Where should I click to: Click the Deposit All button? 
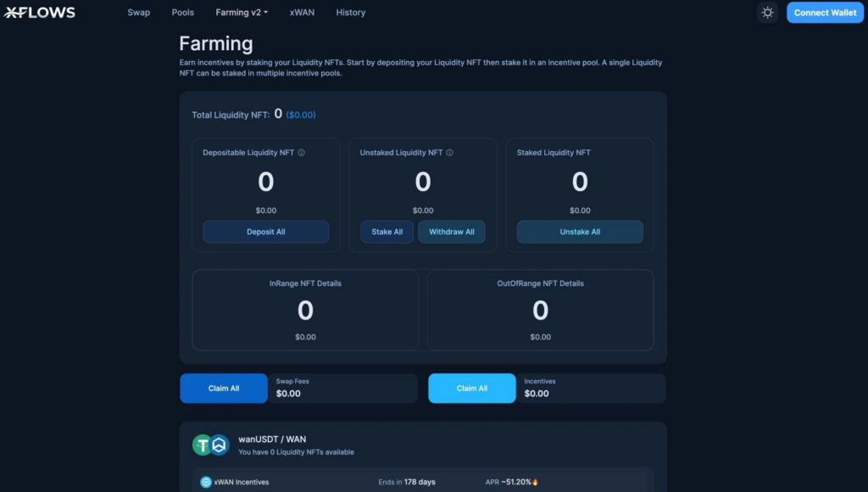pos(266,232)
